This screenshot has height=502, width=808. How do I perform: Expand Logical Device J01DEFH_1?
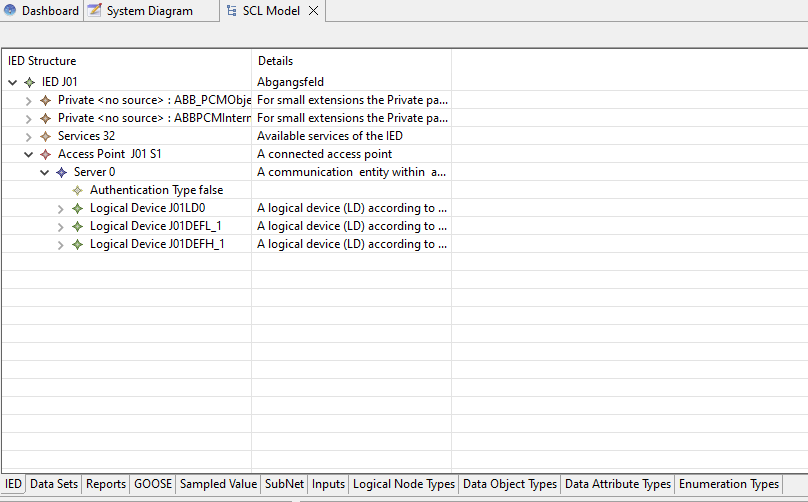tap(60, 244)
